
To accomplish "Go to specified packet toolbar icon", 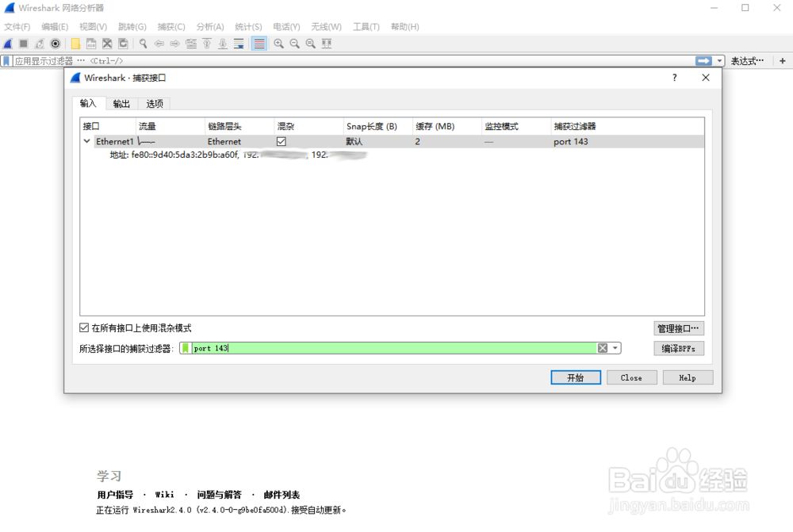I will tap(191, 44).
